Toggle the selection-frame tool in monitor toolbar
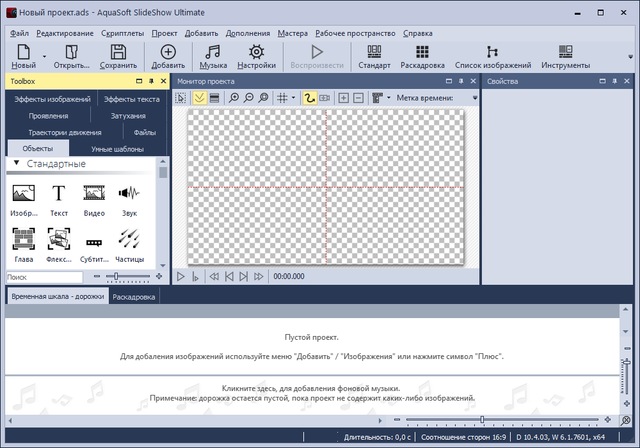 tap(181, 98)
